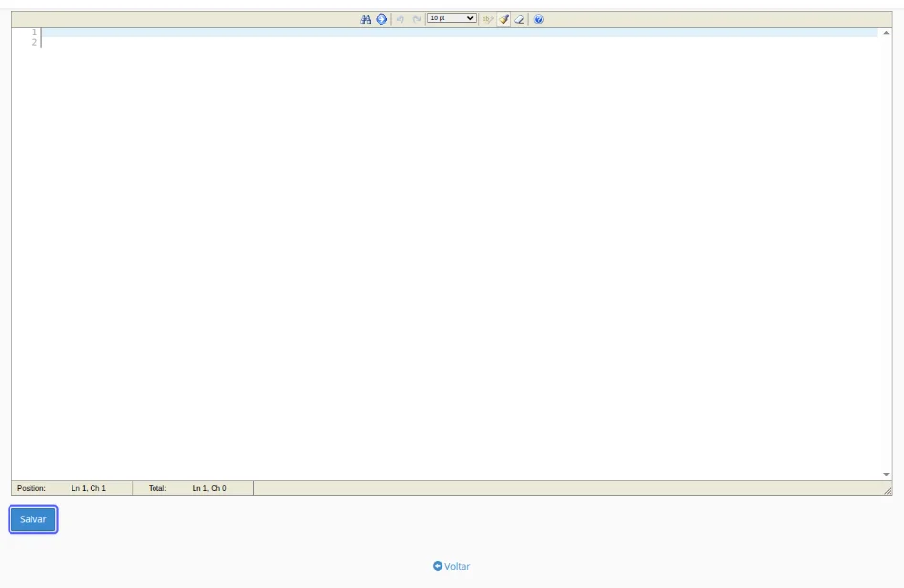Click the Salvar button

pyautogui.click(x=32, y=519)
